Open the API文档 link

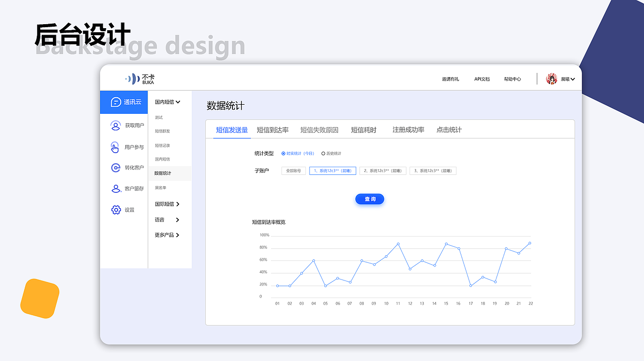click(x=481, y=79)
